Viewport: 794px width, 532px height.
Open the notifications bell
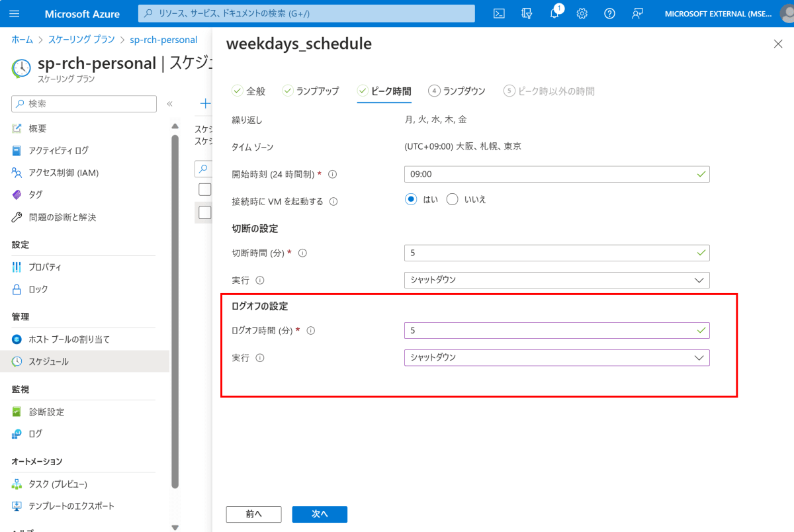tap(555, 13)
